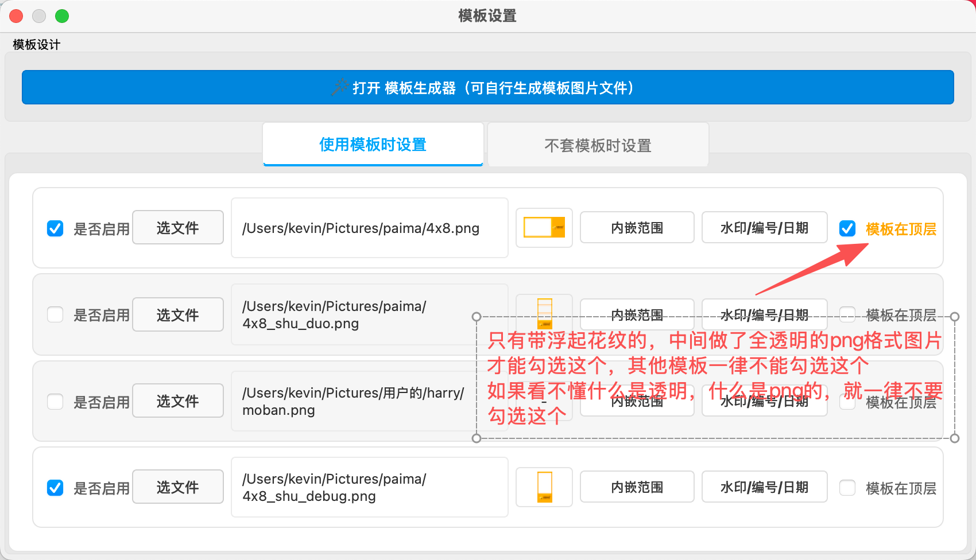Enable 是否启用 for the 4x8_shu_duo.png template
Viewport: 976px width, 560px height.
point(55,314)
